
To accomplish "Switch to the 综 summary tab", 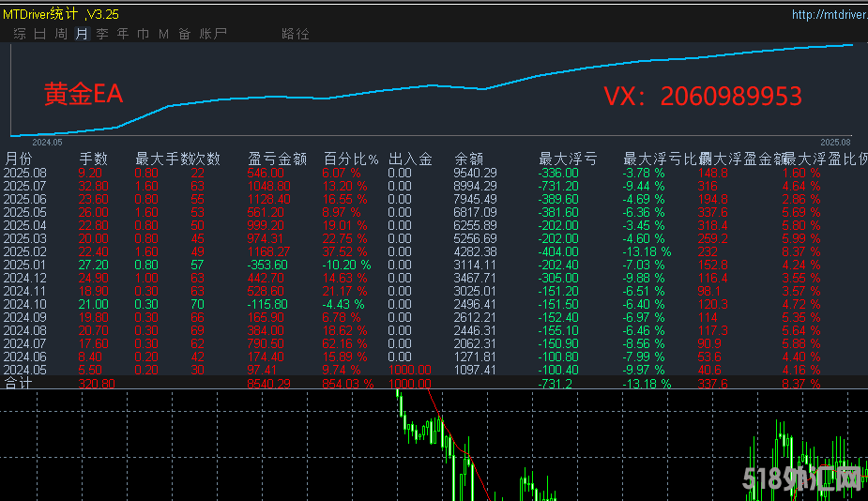I will coord(20,34).
